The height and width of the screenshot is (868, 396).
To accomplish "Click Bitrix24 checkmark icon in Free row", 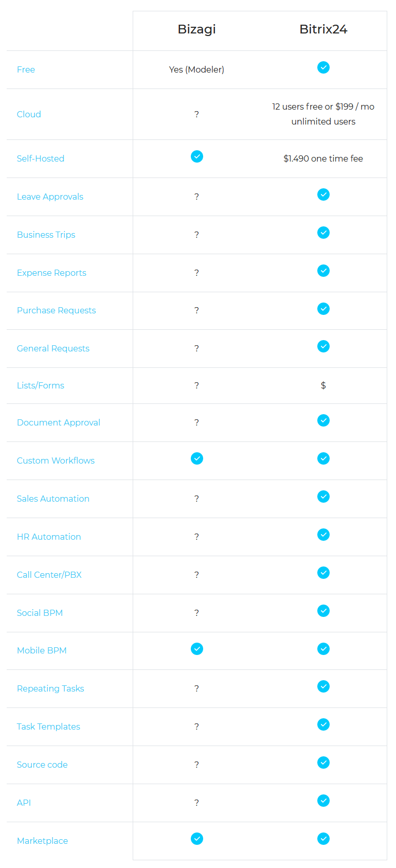I will pyautogui.click(x=323, y=67).
